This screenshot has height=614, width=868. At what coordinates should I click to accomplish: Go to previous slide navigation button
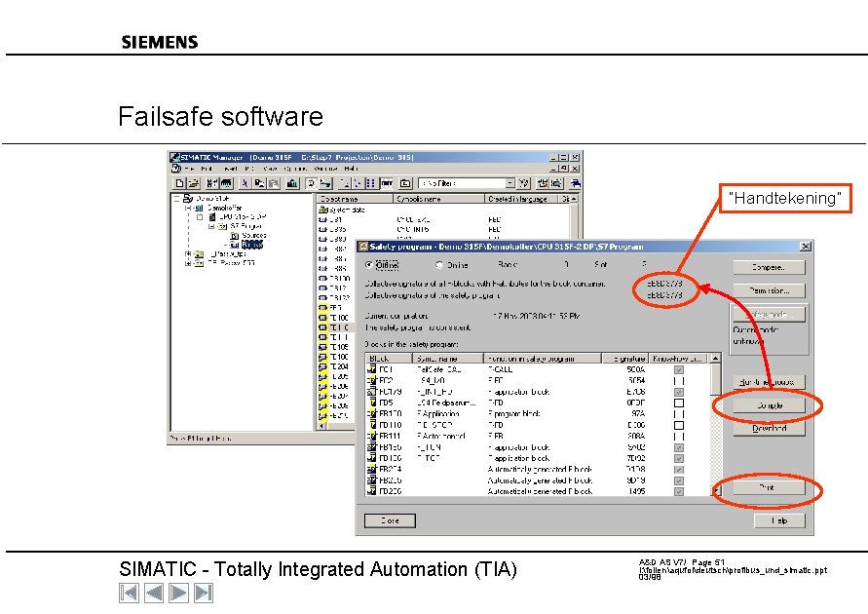tap(154, 593)
